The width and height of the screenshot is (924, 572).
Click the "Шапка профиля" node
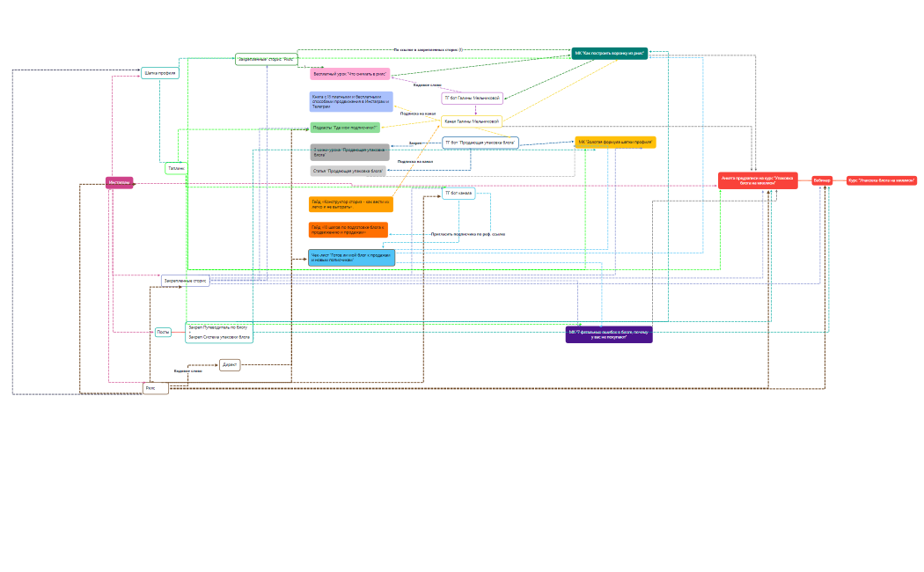click(160, 73)
